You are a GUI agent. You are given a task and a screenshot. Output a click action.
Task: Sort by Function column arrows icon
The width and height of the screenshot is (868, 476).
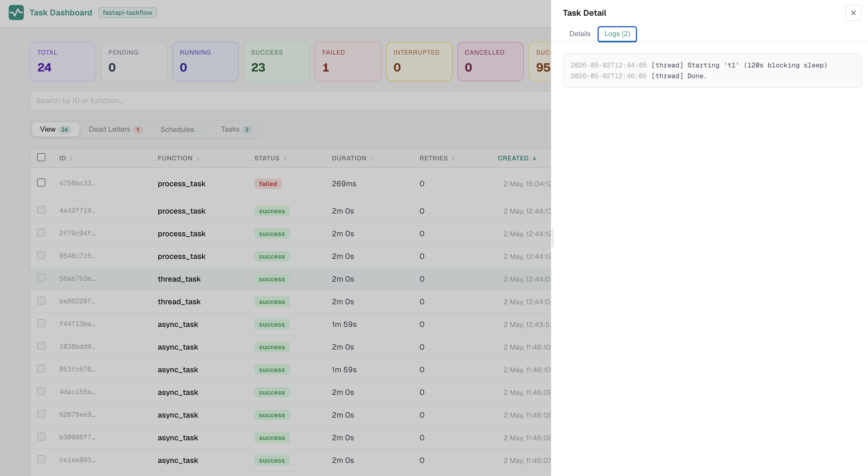(x=198, y=159)
